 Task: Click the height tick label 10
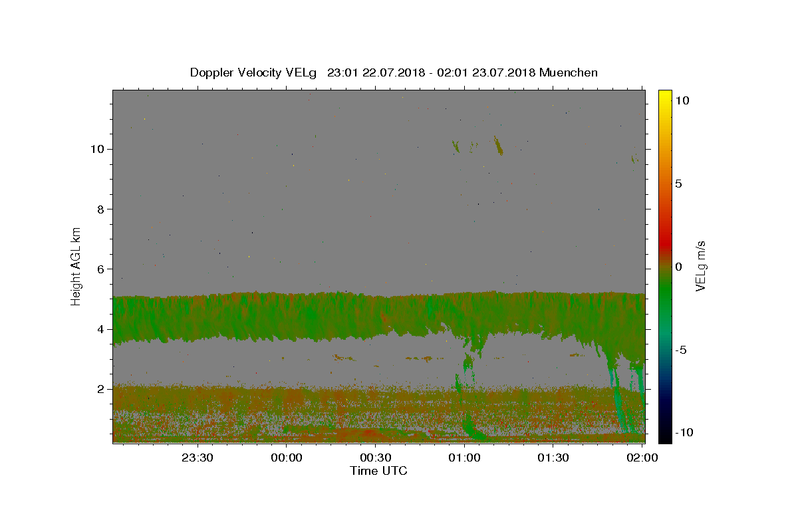pos(98,148)
